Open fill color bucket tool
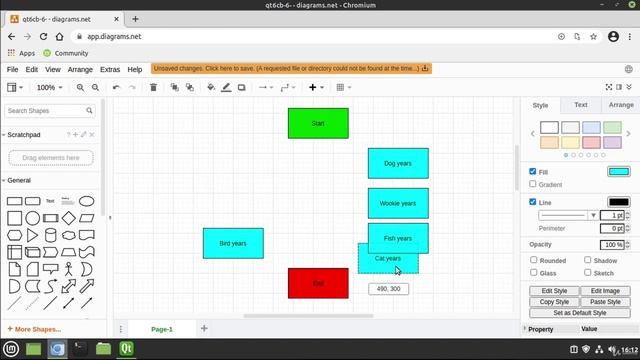Image resolution: width=640 pixels, height=360 pixels. coord(211,87)
